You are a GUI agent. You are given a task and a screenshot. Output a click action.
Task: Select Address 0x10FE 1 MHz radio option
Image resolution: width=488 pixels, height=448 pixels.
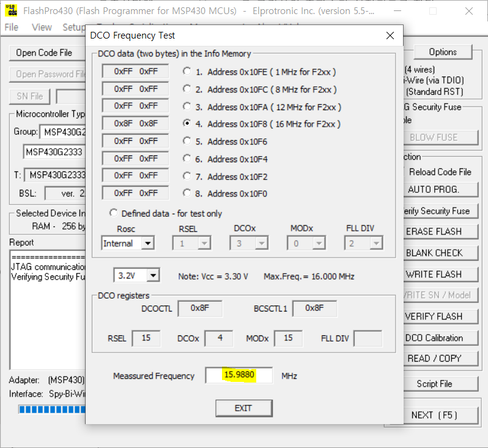tap(187, 72)
